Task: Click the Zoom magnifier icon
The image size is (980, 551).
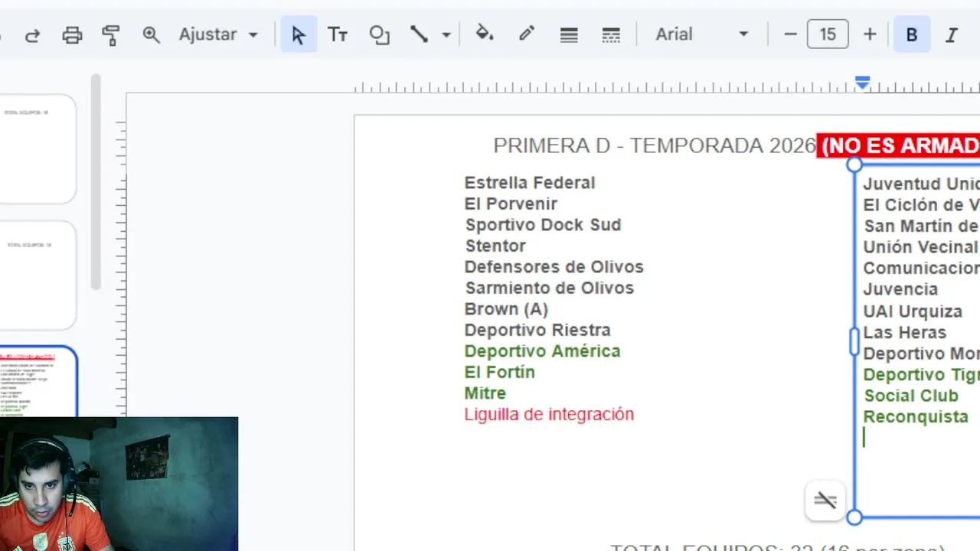Action: [151, 34]
